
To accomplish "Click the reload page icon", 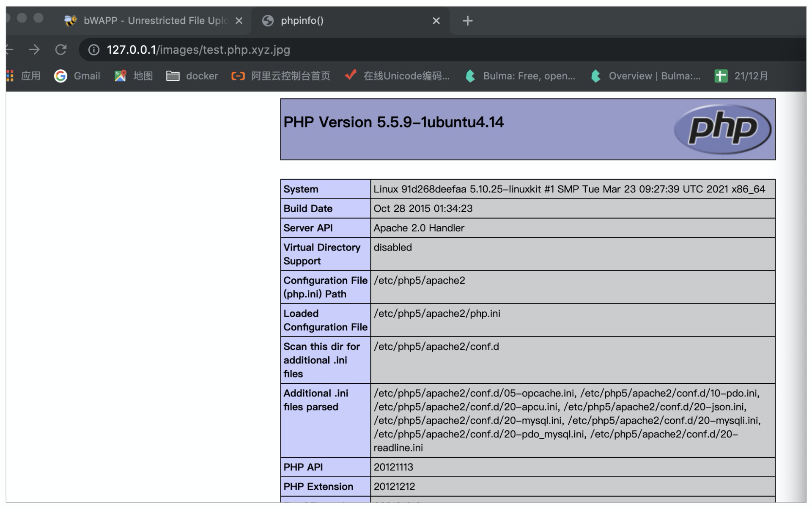I will 61,49.
